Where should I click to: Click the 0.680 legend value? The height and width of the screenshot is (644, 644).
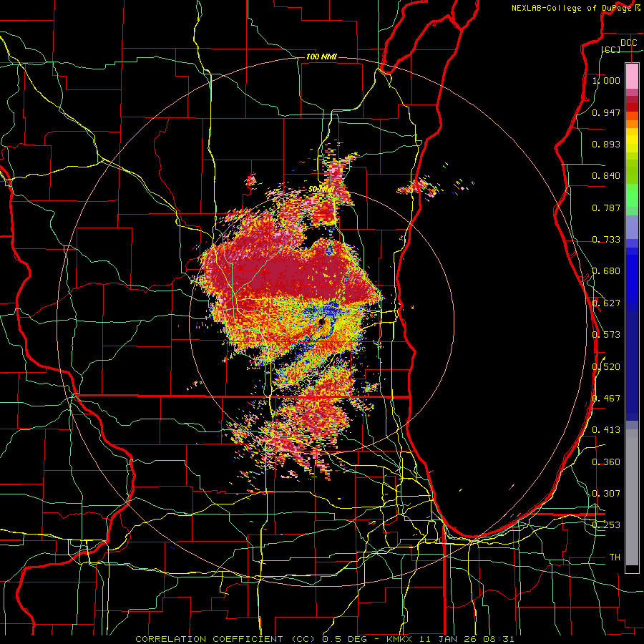[x=606, y=271]
